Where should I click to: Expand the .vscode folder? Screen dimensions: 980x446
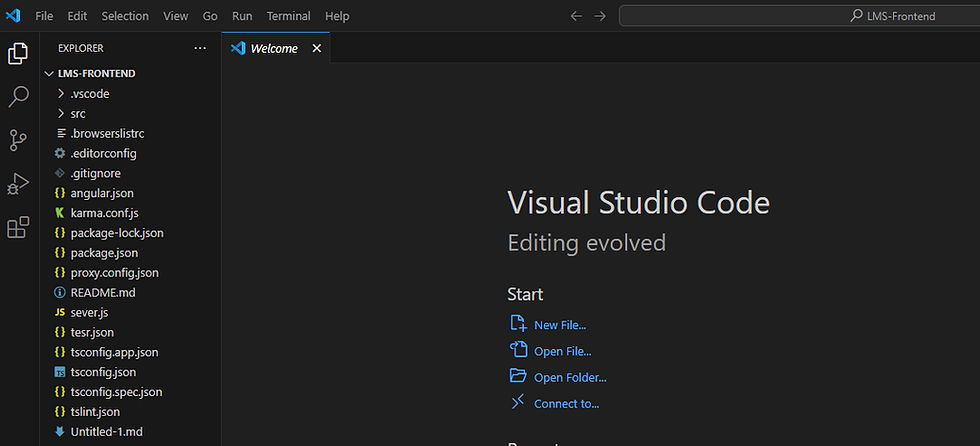click(x=89, y=93)
